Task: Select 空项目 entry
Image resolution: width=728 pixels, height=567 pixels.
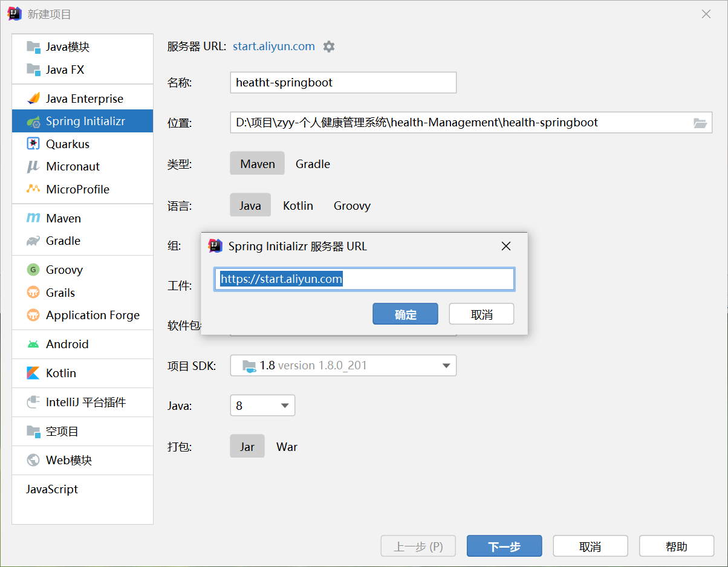Action: point(82,431)
